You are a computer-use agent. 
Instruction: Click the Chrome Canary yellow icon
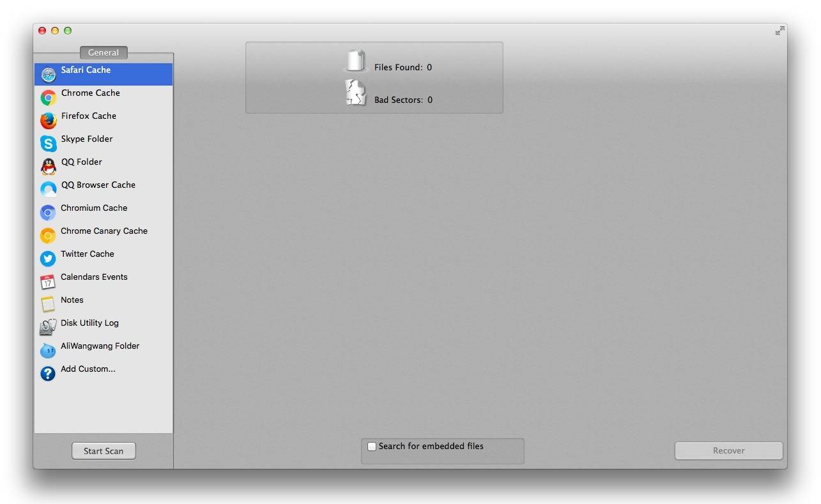(x=48, y=236)
